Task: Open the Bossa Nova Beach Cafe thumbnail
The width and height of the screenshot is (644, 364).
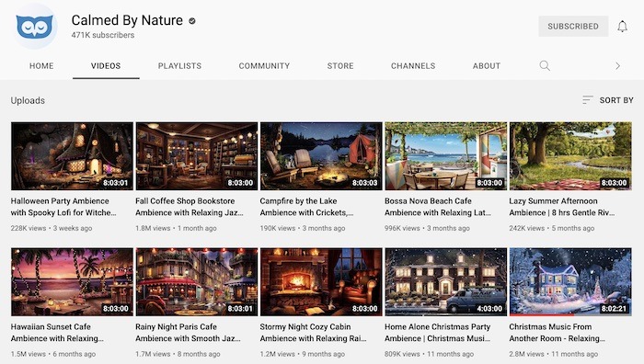Action: (x=445, y=156)
